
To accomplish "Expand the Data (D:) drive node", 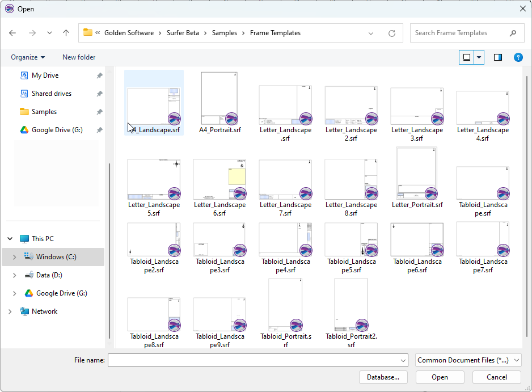I will coord(14,275).
